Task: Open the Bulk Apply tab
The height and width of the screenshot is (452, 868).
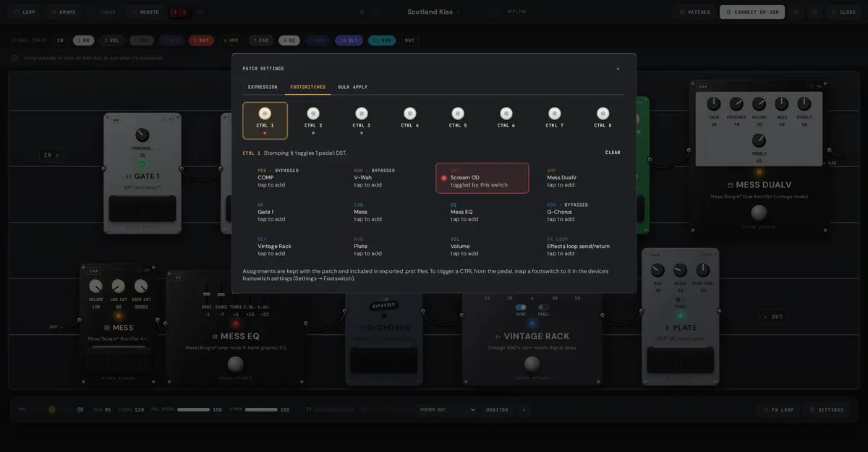Action: tap(353, 87)
